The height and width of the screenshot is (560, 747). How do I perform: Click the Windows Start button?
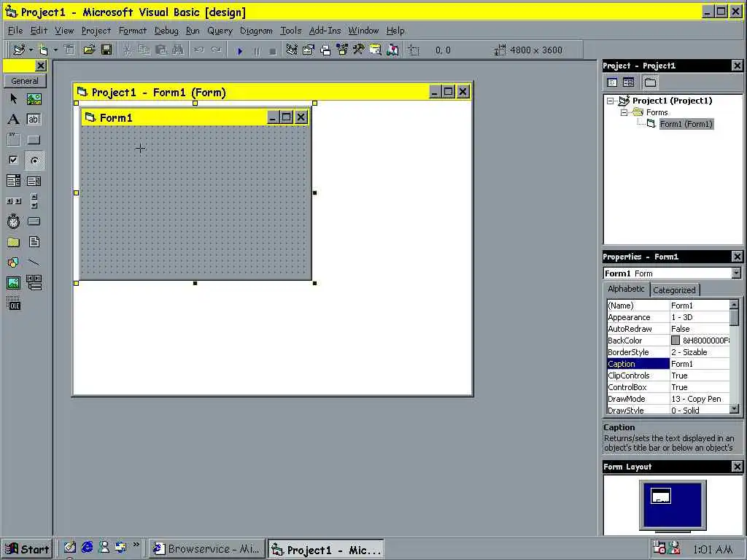27,549
